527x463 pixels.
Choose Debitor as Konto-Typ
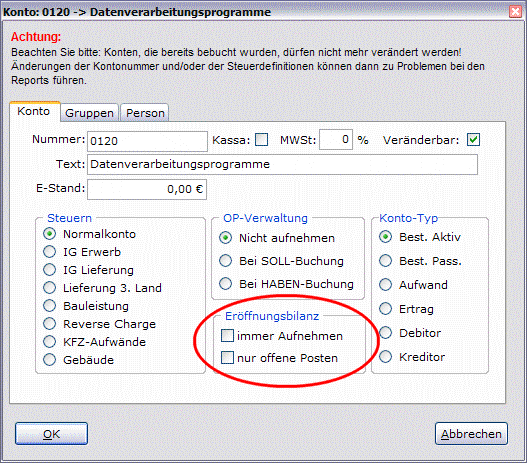pos(386,333)
